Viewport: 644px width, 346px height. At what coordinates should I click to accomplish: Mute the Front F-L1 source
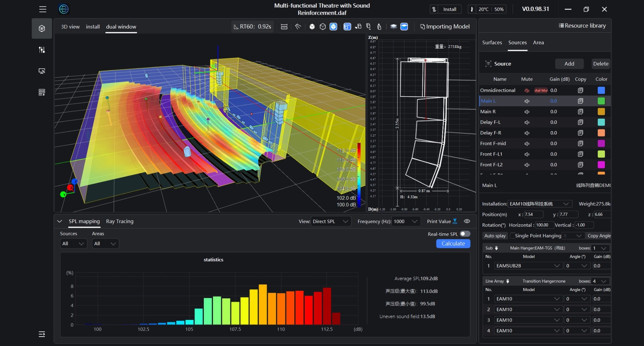(x=527, y=154)
